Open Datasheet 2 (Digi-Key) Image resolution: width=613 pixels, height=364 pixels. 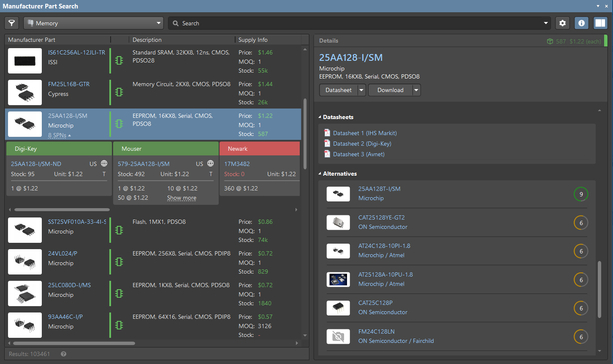click(362, 144)
